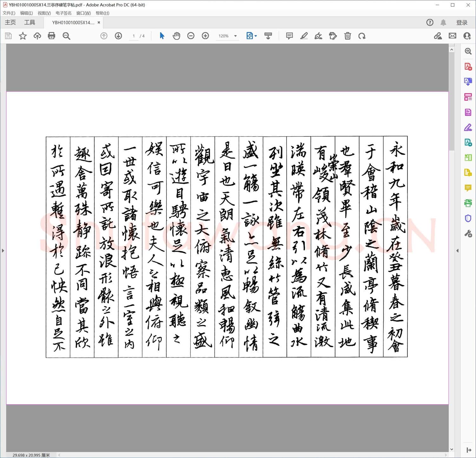The height and width of the screenshot is (458, 476).
Task: Bookmark document with star icon
Action: click(23, 36)
